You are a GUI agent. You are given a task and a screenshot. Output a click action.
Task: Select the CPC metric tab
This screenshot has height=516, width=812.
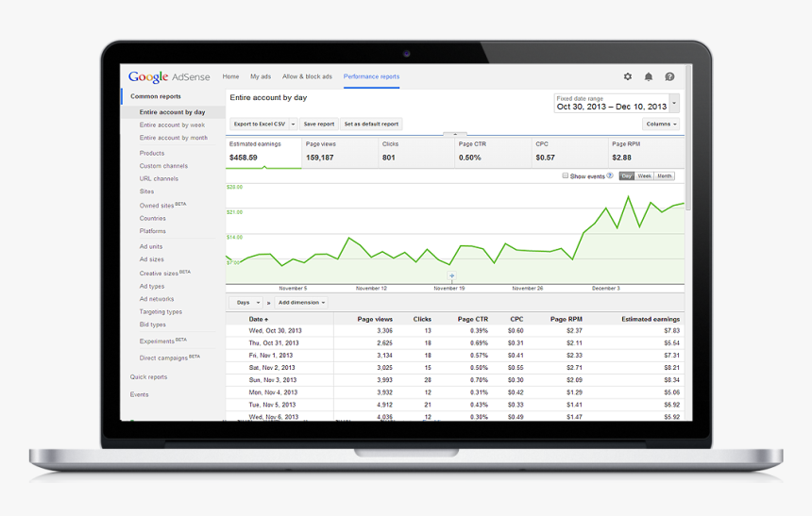point(569,152)
